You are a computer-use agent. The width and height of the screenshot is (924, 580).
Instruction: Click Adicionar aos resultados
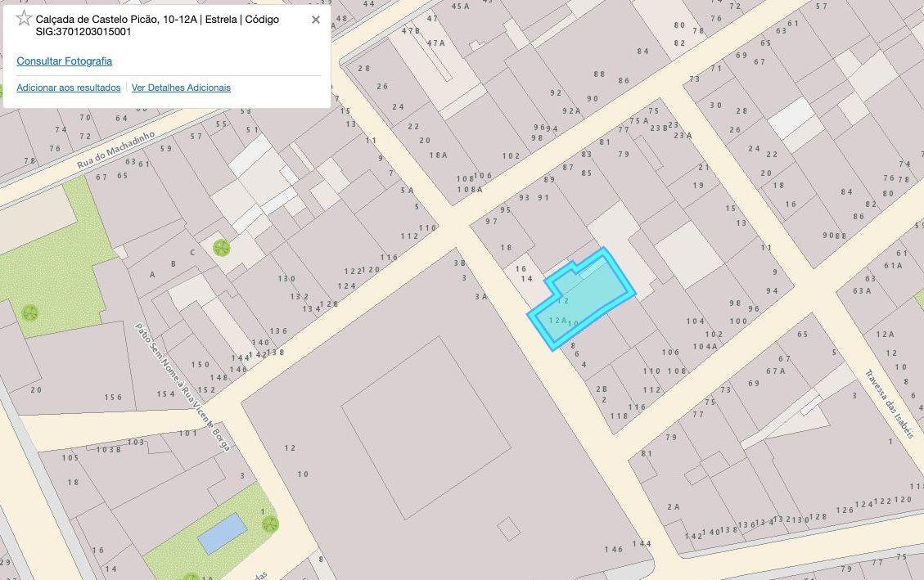[x=69, y=88]
